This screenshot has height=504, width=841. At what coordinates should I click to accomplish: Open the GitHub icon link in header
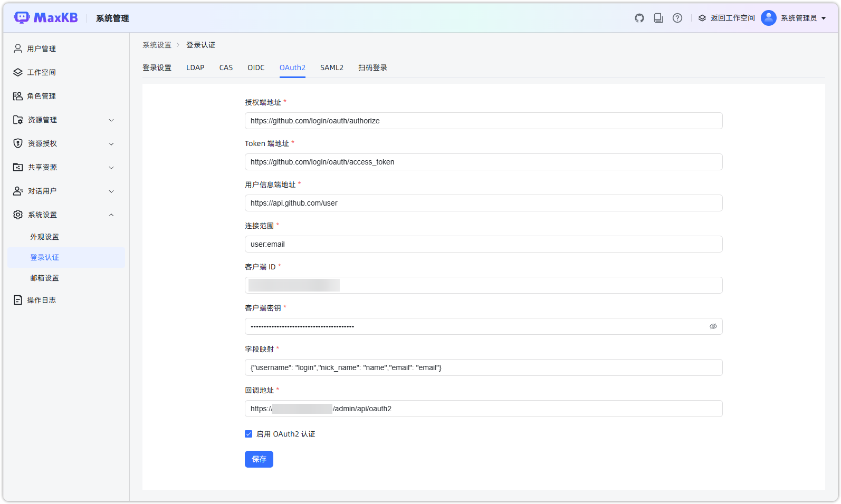click(x=639, y=18)
